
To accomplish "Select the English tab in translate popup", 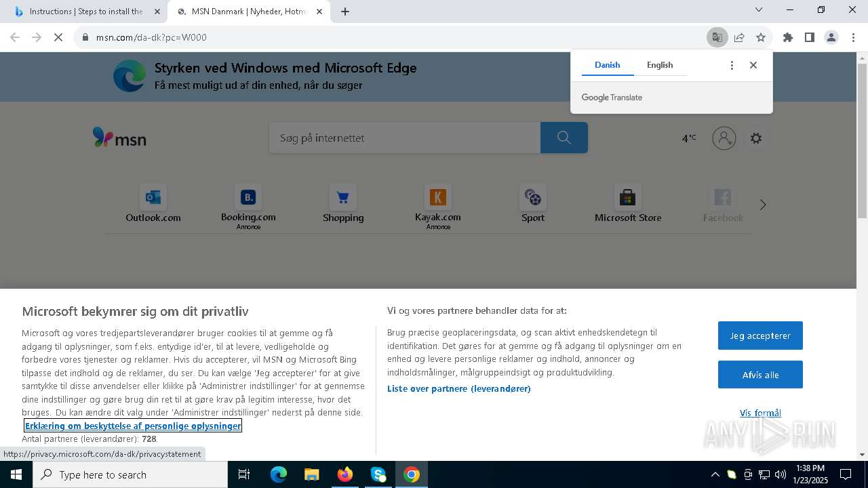I will point(660,65).
